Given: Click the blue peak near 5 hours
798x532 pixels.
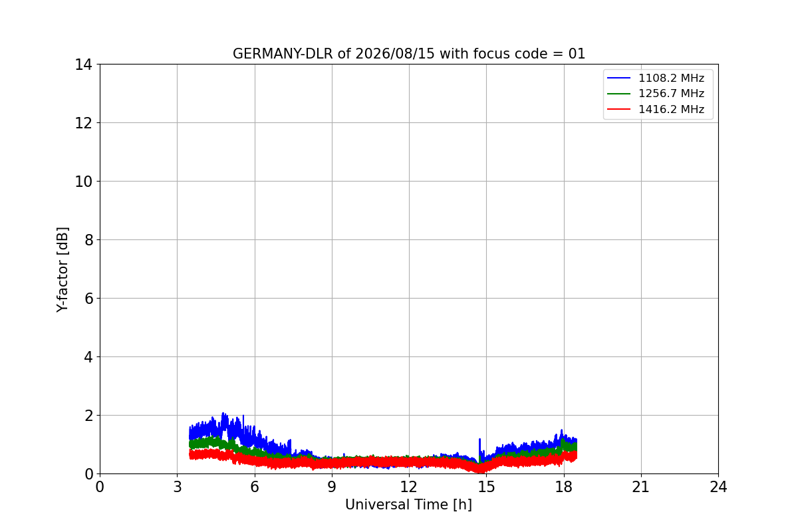Looking at the screenshot, I should (223, 416).
